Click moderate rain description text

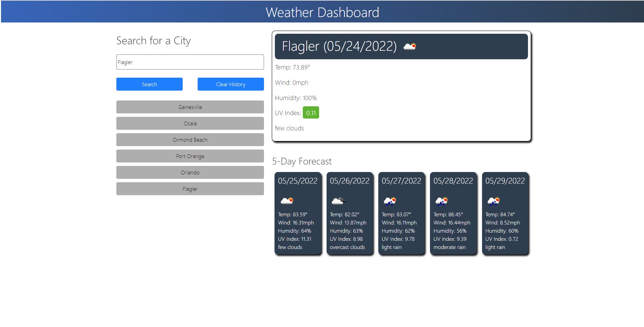[449, 247]
